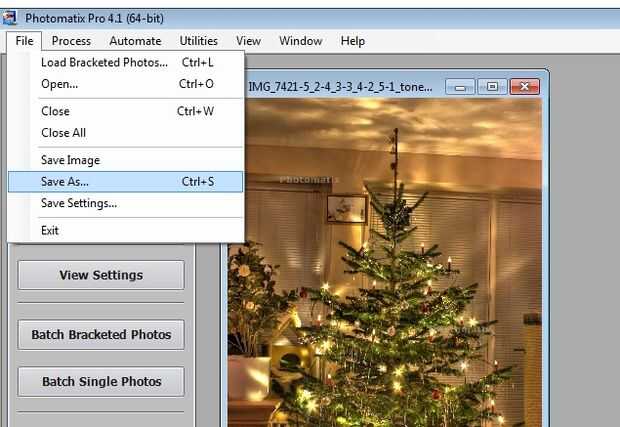620x427 pixels.
Task: Open the View menu
Action: click(248, 41)
